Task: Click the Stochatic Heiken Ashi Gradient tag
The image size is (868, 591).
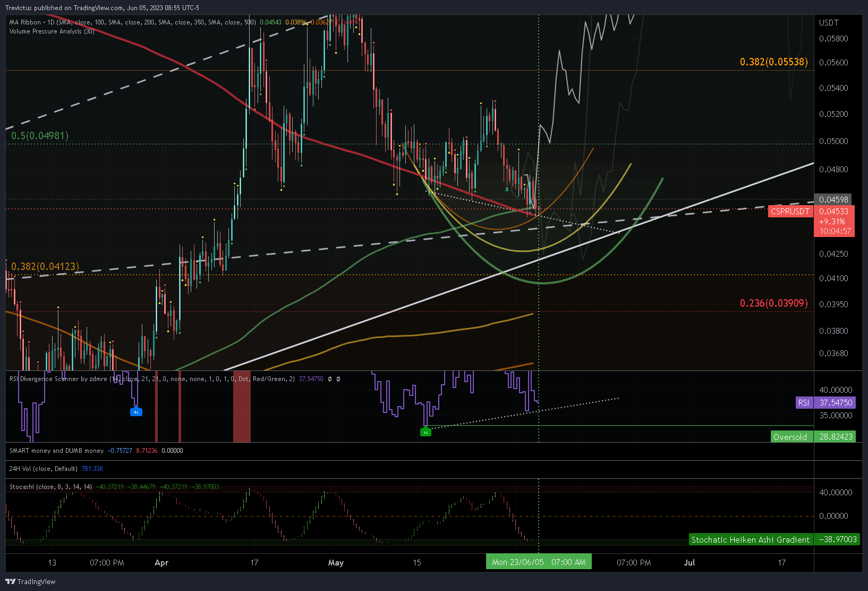Action: click(x=751, y=539)
